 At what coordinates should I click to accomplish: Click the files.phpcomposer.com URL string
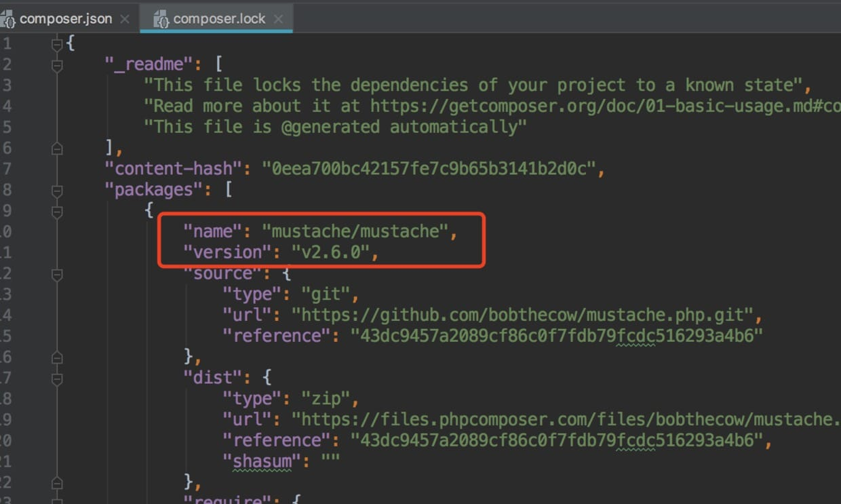566,420
